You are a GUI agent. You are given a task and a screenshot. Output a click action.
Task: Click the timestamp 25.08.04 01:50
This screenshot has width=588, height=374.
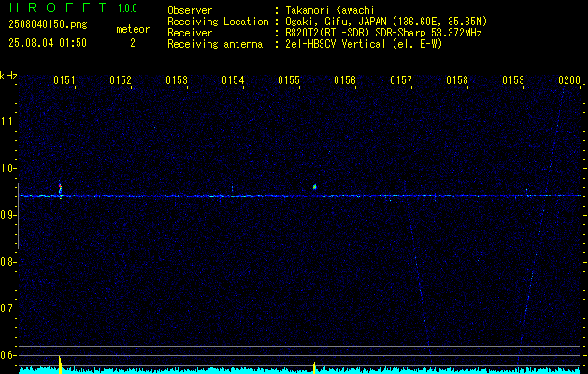coord(48,43)
